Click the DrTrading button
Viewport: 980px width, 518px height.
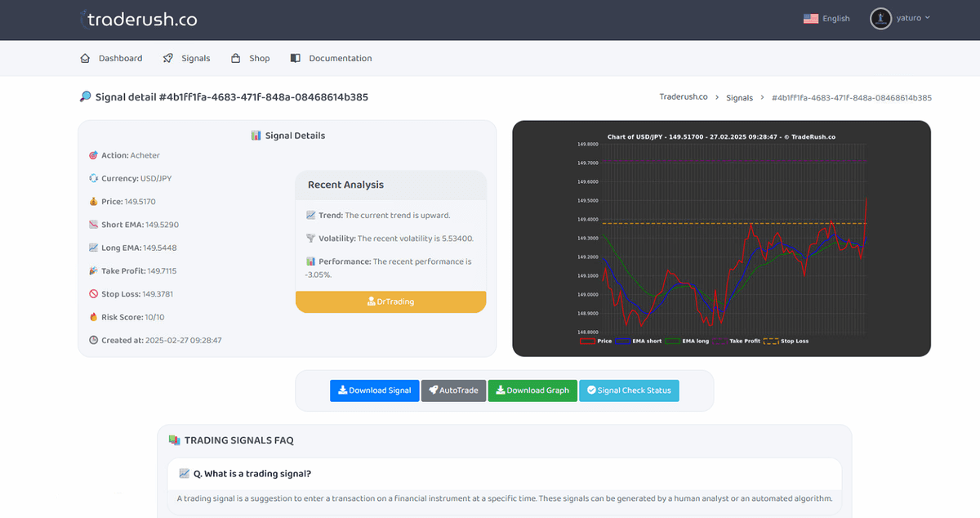tap(390, 301)
